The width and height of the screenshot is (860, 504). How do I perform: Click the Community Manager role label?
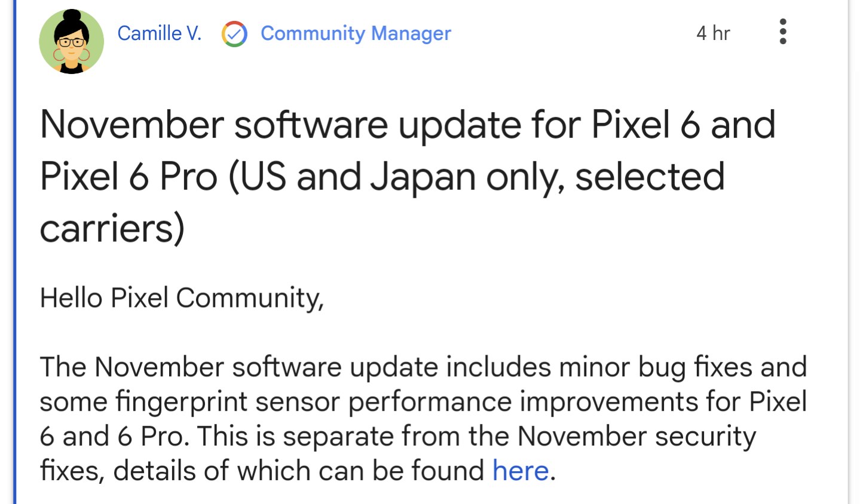pos(356,33)
